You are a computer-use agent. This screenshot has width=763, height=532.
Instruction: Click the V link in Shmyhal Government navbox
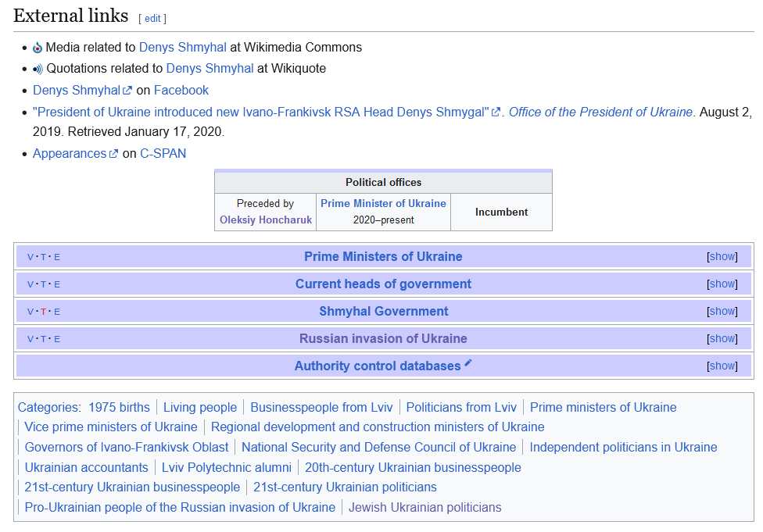click(30, 311)
